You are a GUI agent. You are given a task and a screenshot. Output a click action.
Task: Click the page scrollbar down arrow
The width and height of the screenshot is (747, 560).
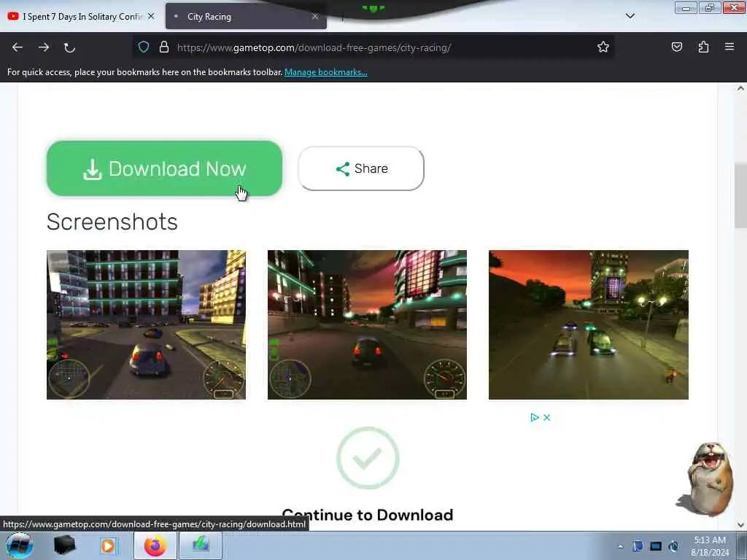(x=740, y=525)
